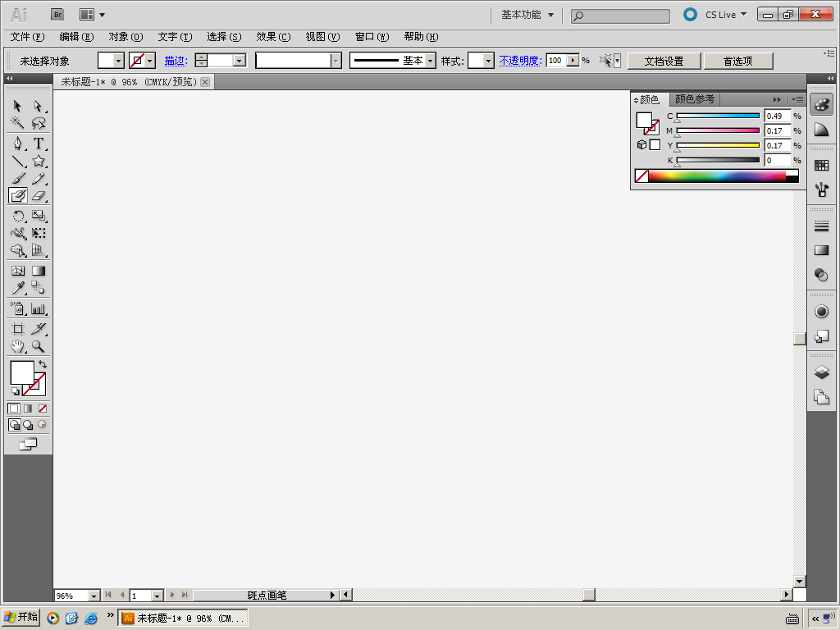Select the Eraser tool
This screenshot has height=630, width=840.
point(38,195)
